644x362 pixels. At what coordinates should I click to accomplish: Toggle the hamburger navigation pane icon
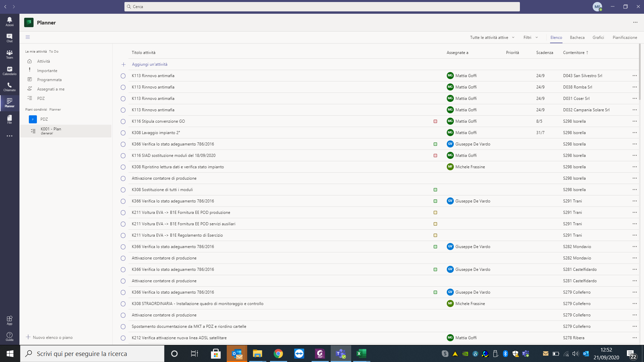pyautogui.click(x=28, y=37)
